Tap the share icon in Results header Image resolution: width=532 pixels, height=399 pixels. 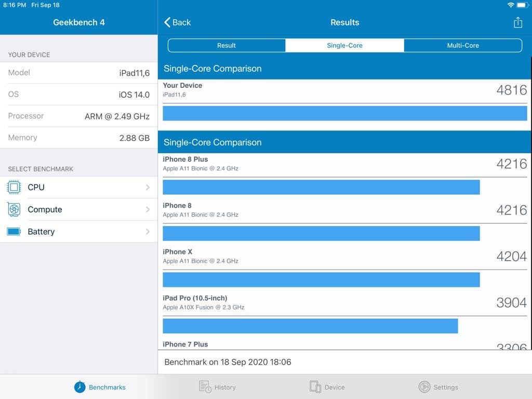tap(518, 22)
